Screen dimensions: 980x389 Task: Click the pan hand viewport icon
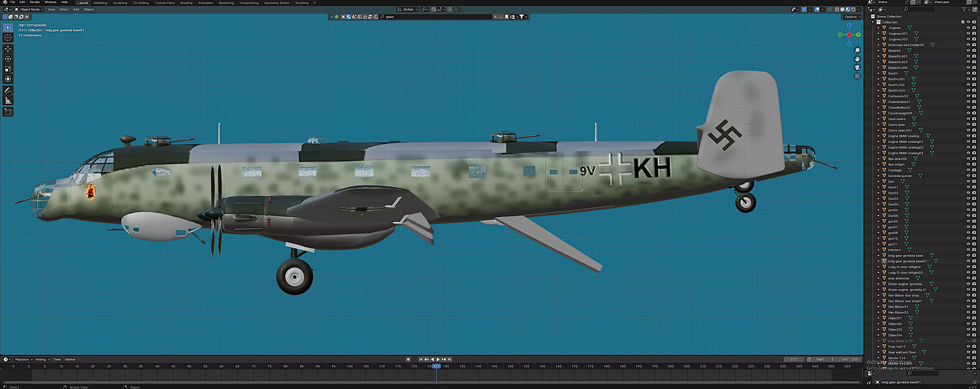click(x=857, y=59)
